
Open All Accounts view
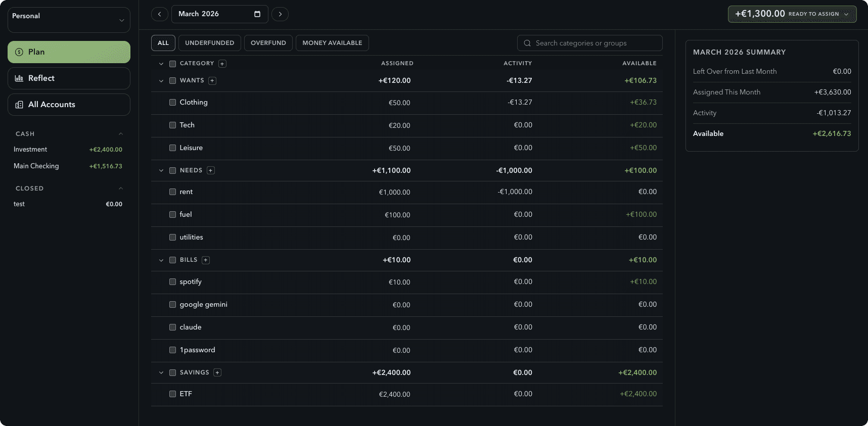pos(69,105)
